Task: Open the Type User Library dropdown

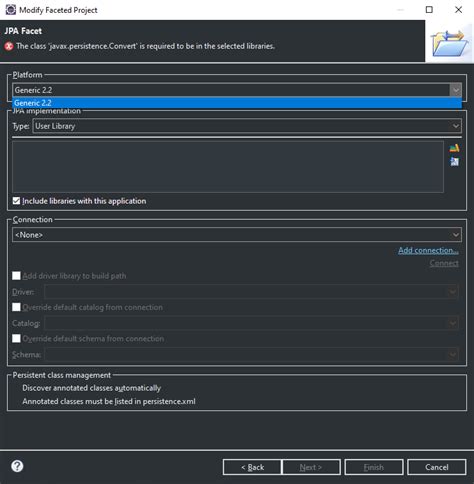Action: pyautogui.click(x=247, y=126)
